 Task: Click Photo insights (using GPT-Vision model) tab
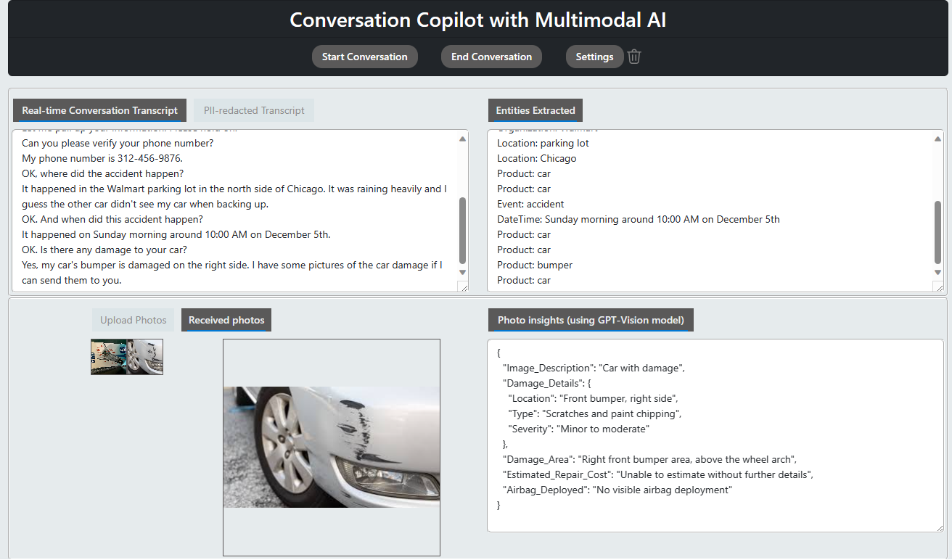591,320
